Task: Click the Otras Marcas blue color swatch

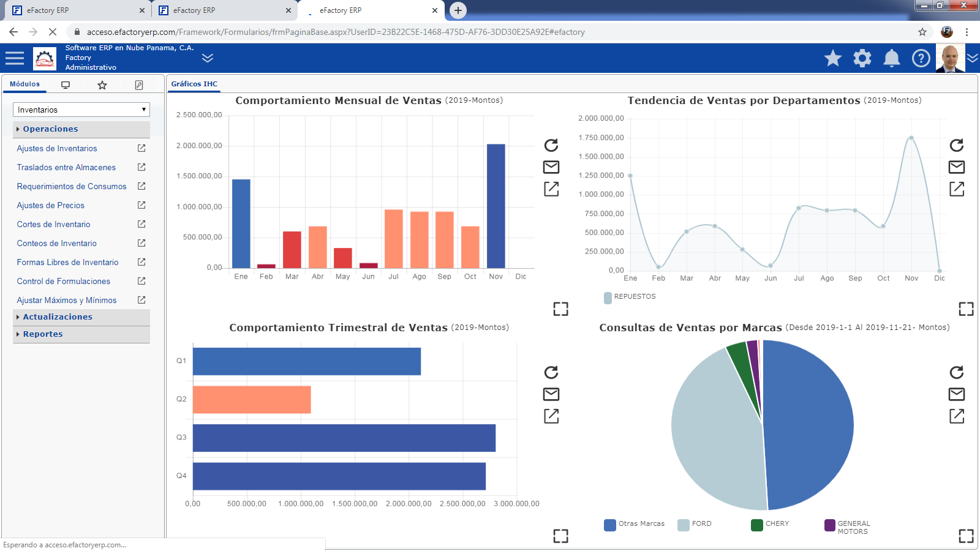Action: 609,525
